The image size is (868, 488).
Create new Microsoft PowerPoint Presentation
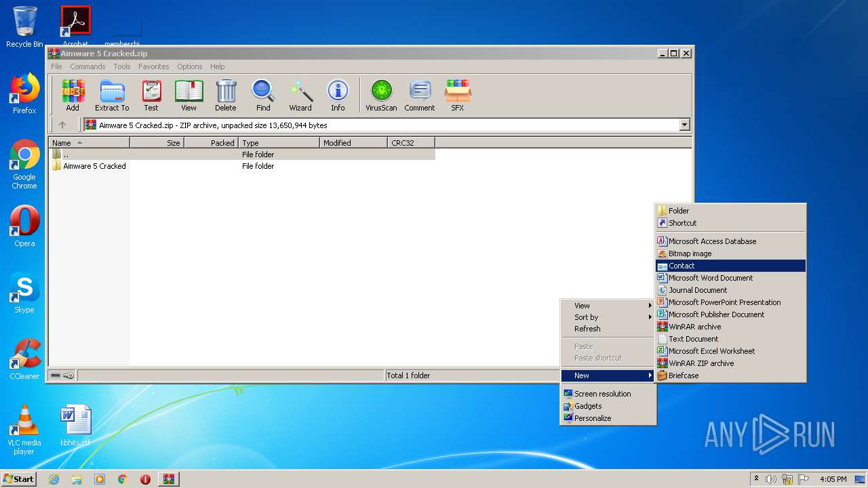(730, 302)
